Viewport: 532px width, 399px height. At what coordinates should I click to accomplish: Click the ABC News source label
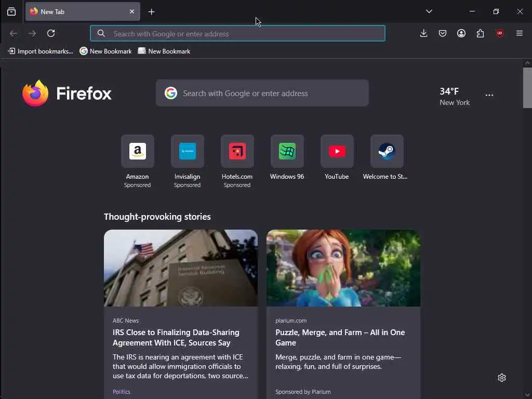coord(126,321)
